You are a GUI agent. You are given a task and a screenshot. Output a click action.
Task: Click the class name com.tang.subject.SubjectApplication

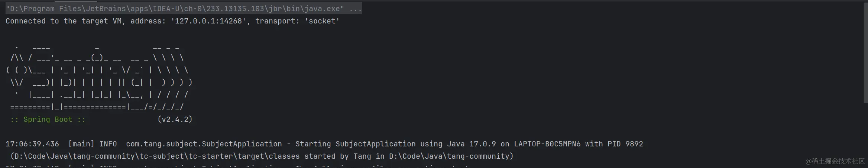pyautogui.click(x=204, y=144)
